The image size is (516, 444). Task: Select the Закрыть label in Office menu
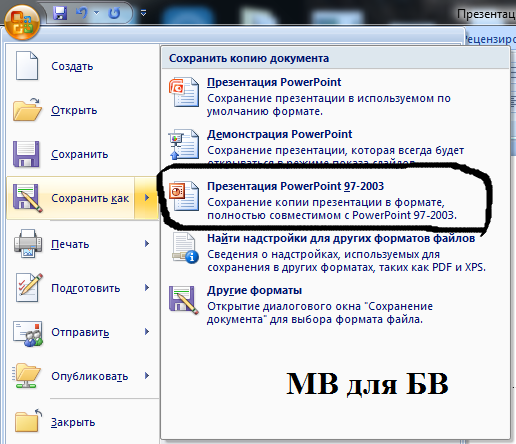coord(73,422)
